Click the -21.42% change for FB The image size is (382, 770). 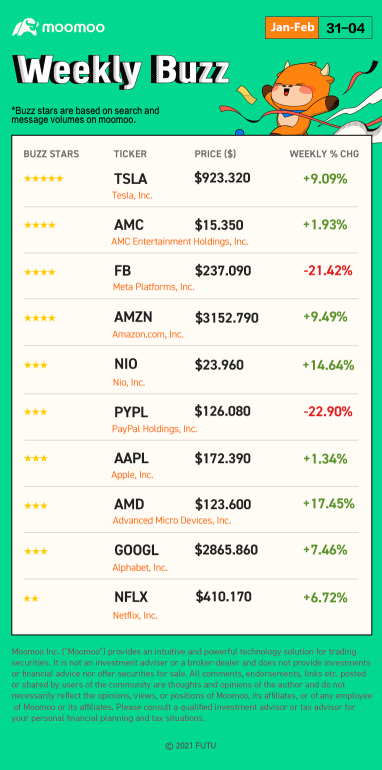click(328, 270)
